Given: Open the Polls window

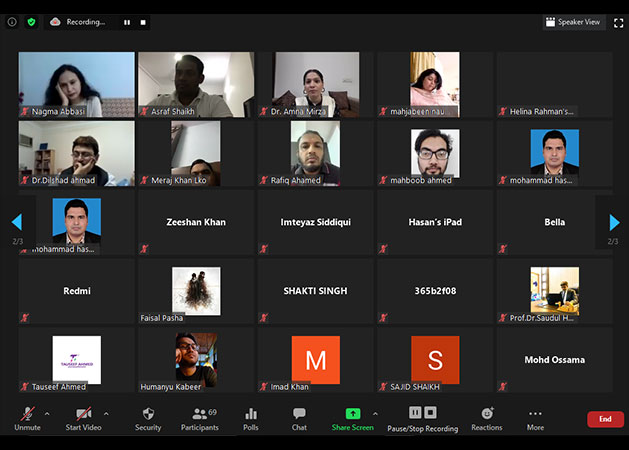Looking at the screenshot, I should [251, 418].
